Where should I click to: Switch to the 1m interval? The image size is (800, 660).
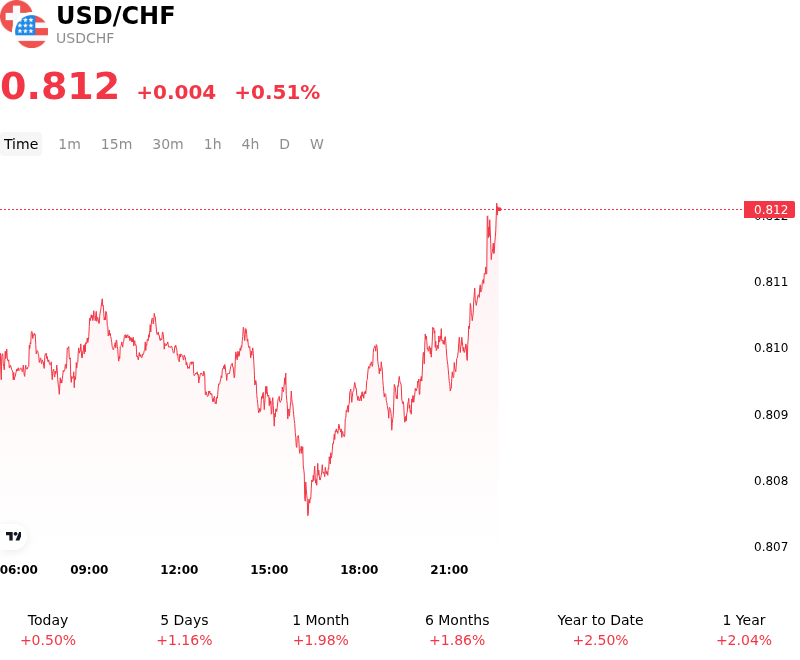coord(69,144)
